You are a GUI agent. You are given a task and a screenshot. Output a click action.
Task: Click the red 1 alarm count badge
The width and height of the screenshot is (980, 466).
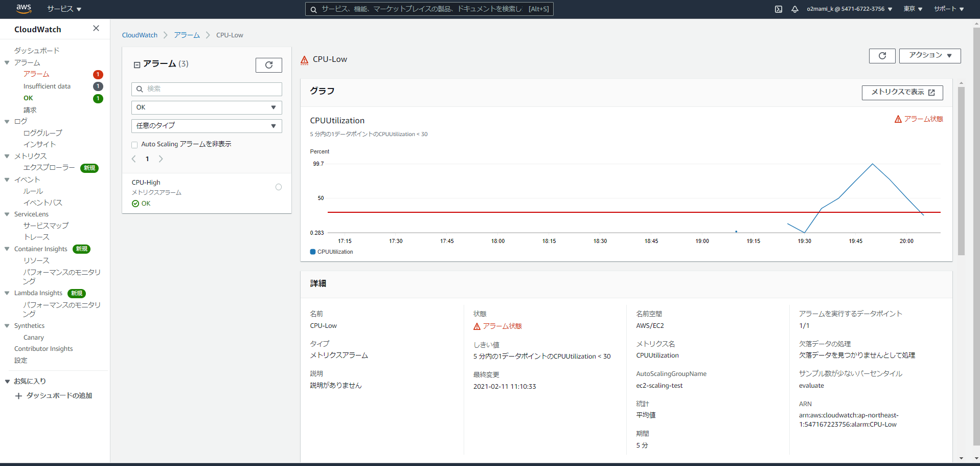coord(98,75)
